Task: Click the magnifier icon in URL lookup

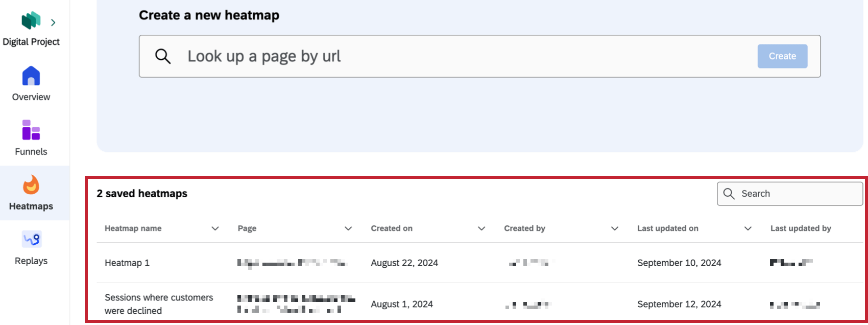Action: [163, 56]
